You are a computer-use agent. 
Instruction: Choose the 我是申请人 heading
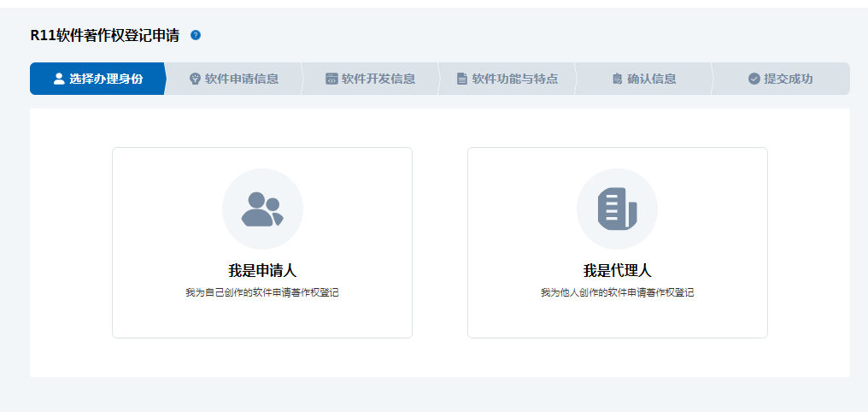point(262,271)
